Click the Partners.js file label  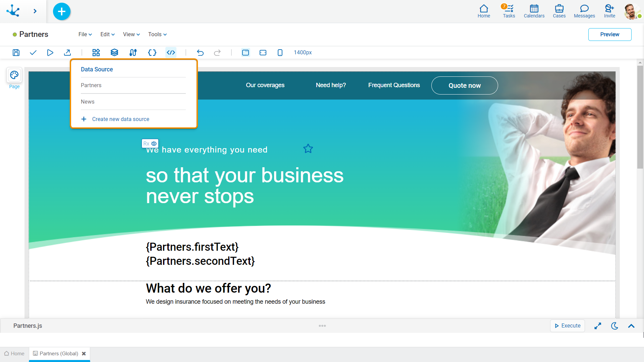28,326
